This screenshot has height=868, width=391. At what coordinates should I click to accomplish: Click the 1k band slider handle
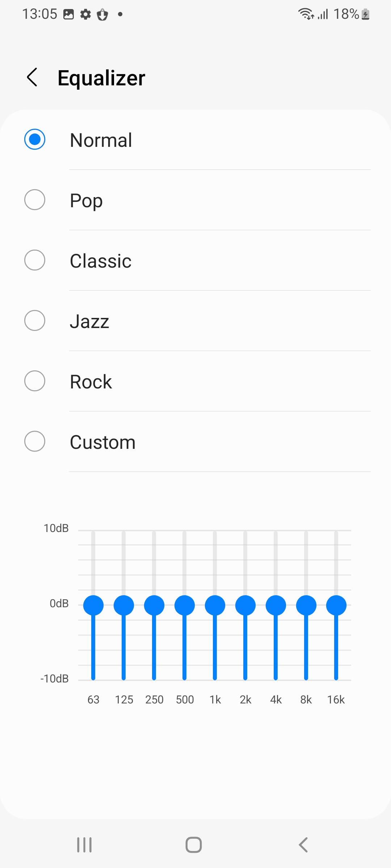click(x=215, y=605)
